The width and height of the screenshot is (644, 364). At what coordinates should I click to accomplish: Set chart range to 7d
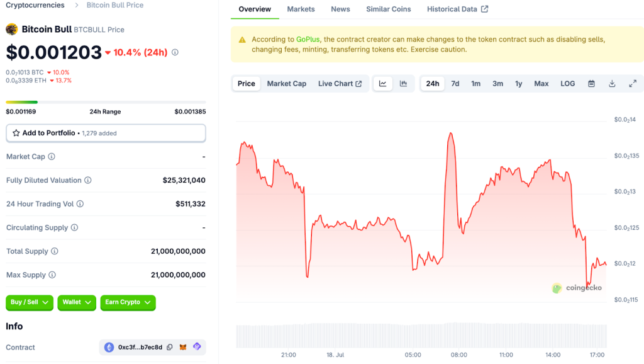455,84
